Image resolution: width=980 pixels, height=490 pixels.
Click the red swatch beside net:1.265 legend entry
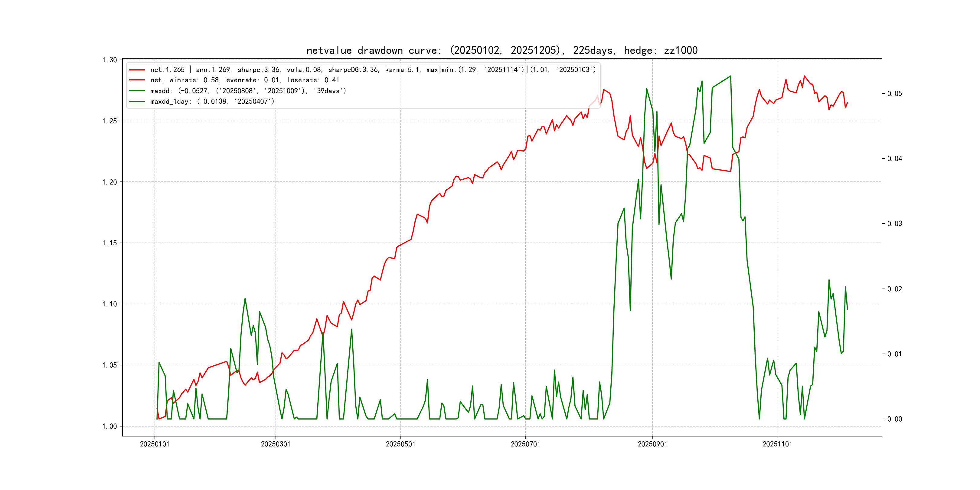(137, 70)
